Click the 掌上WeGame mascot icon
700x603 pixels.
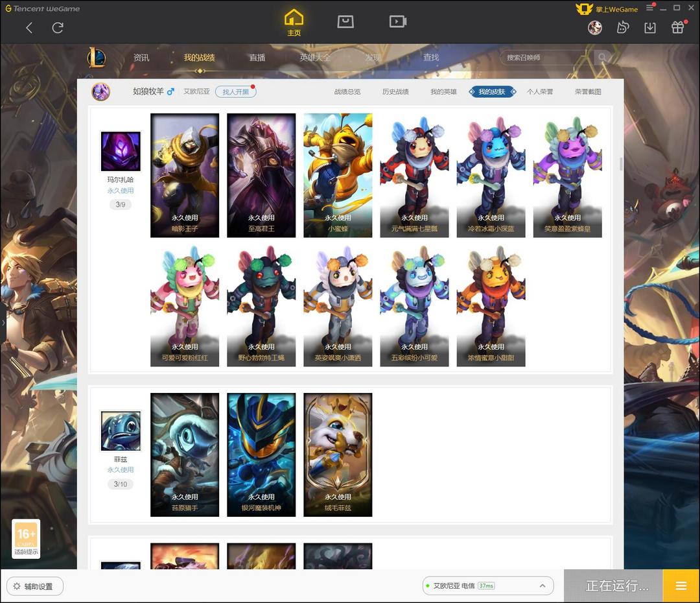click(584, 9)
